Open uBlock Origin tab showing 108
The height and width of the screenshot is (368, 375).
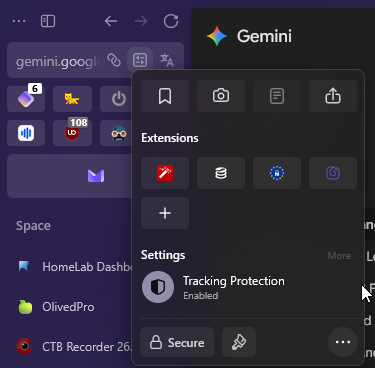coord(72,133)
